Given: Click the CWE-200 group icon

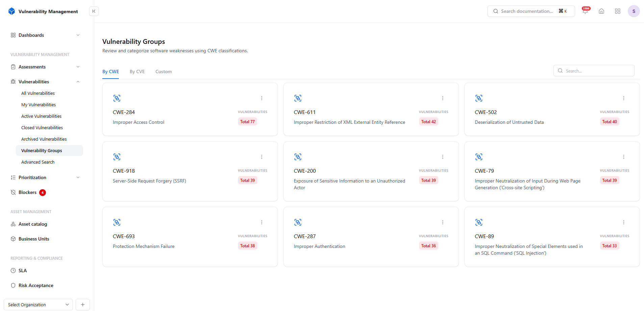Looking at the screenshot, I should coord(298,157).
